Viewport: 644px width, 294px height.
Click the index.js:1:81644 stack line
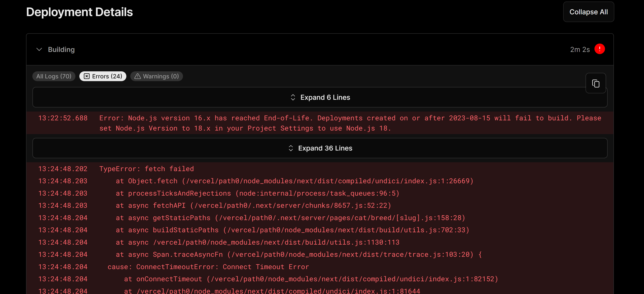pyautogui.click(x=272, y=291)
